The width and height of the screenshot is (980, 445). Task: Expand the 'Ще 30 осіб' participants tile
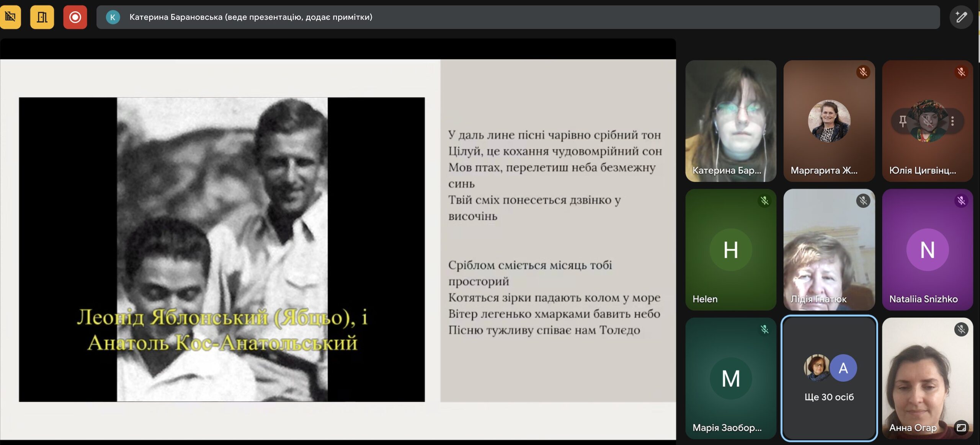point(829,378)
